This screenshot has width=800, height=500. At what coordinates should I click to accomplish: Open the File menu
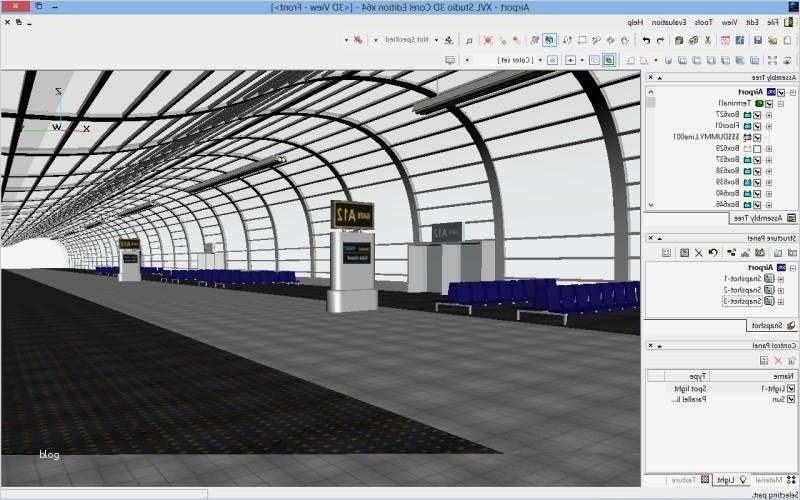[x=772, y=22]
